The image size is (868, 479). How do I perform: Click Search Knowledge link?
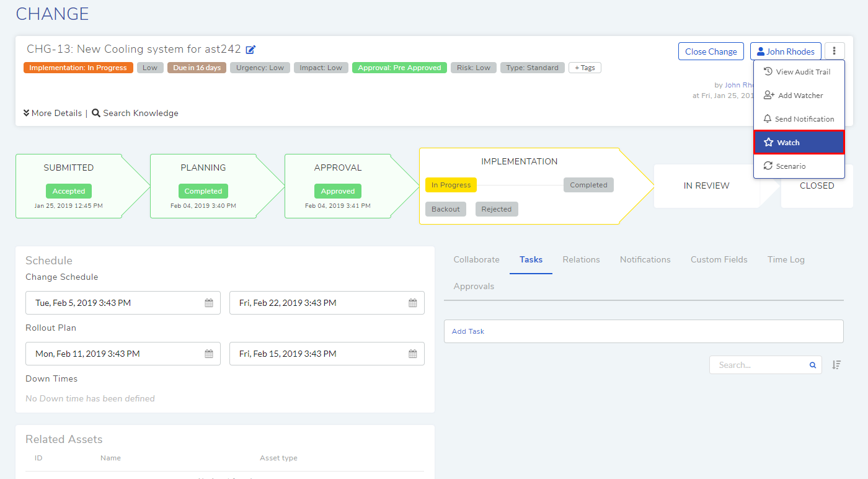tap(135, 113)
